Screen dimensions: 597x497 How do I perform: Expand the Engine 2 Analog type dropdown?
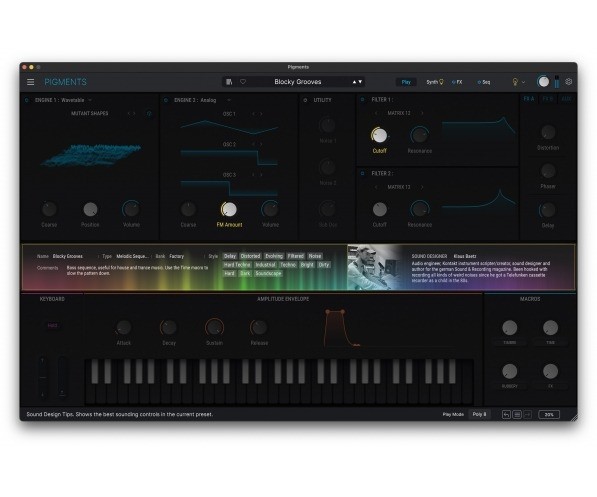pyautogui.click(x=229, y=100)
